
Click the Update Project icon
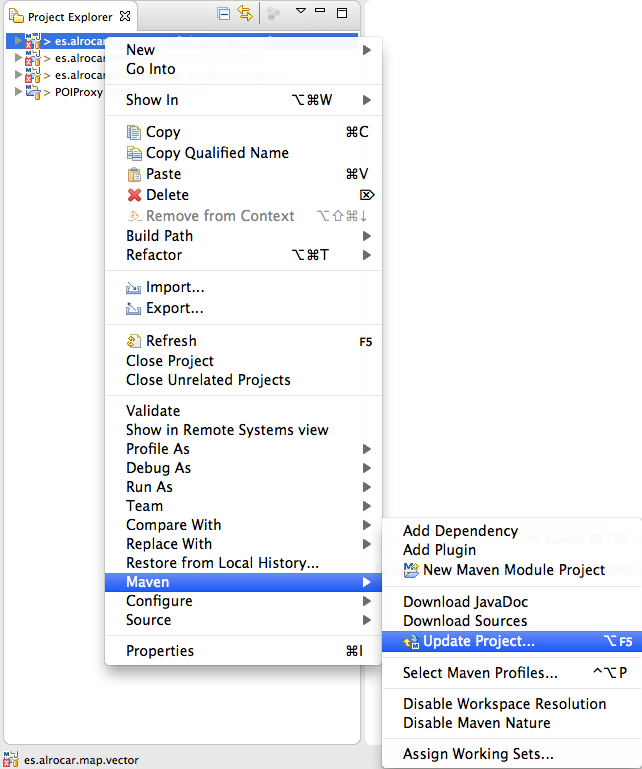411,641
